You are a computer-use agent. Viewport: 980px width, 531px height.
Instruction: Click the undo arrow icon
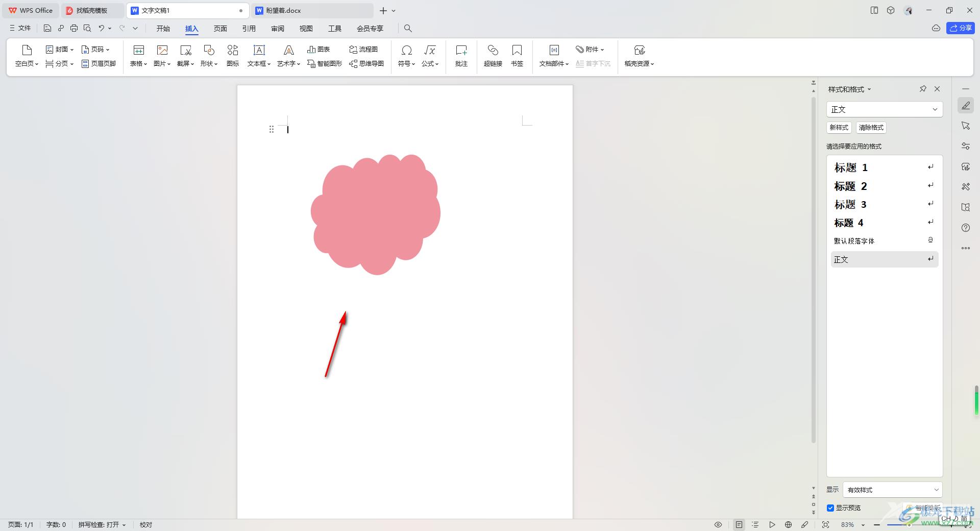[102, 29]
